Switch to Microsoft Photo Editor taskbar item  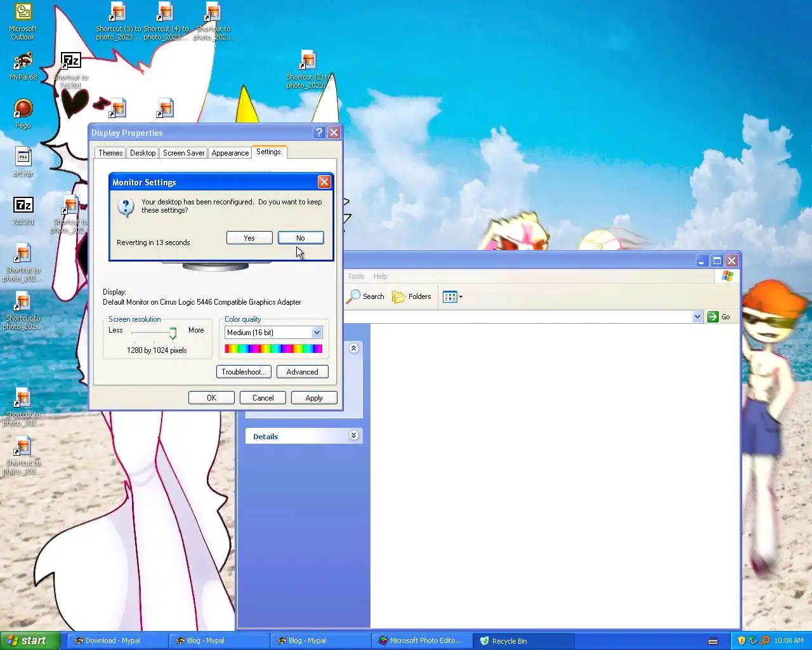point(422,640)
